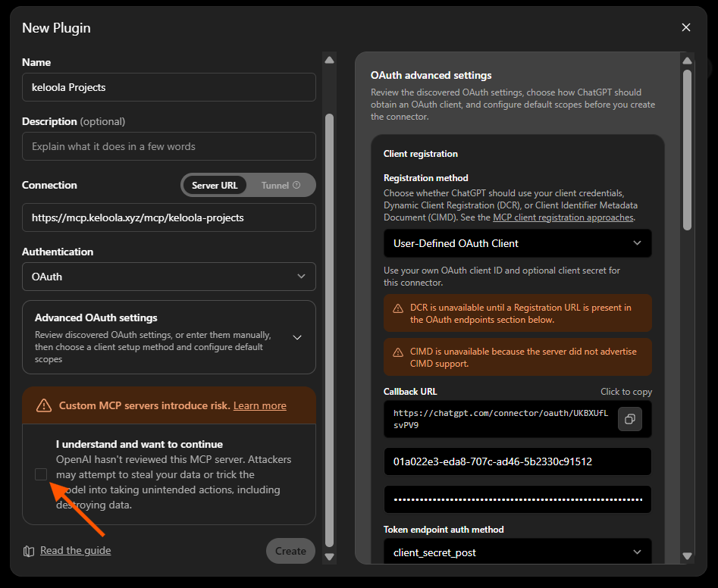Click the Create button
The width and height of the screenshot is (718, 588).
pyautogui.click(x=291, y=551)
